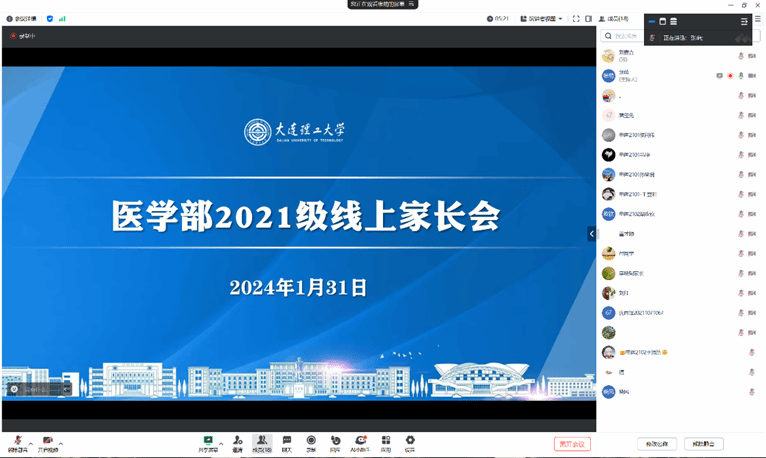This screenshot has height=458, width=766.
Task: Click the blue security shield icon
Action: click(50, 18)
